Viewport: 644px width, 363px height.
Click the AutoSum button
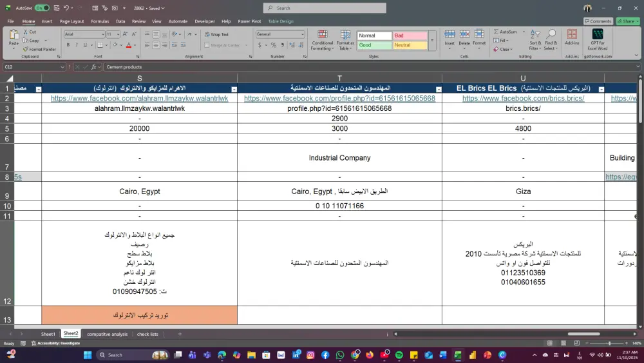coord(506,32)
